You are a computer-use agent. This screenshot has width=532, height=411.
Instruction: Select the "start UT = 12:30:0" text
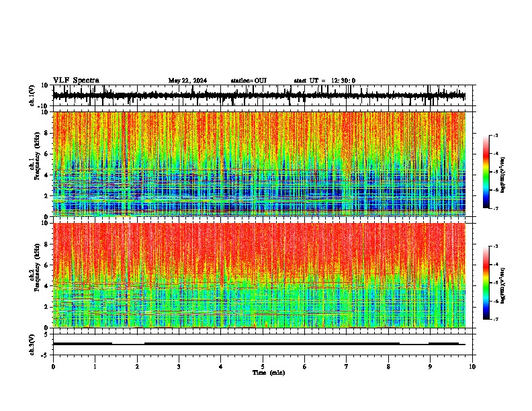pyautogui.click(x=324, y=81)
